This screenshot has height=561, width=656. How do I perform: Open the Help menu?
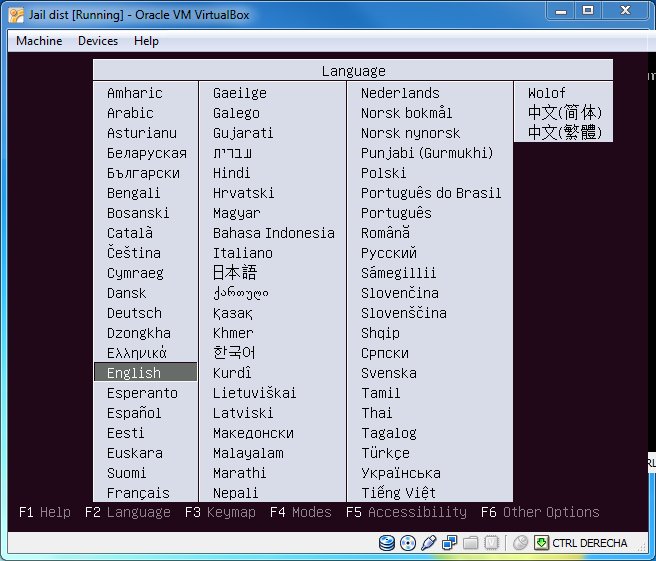pos(146,41)
